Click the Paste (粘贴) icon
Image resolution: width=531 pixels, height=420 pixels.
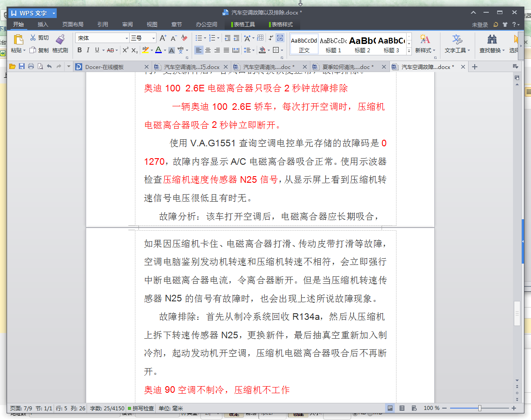(x=18, y=40)
